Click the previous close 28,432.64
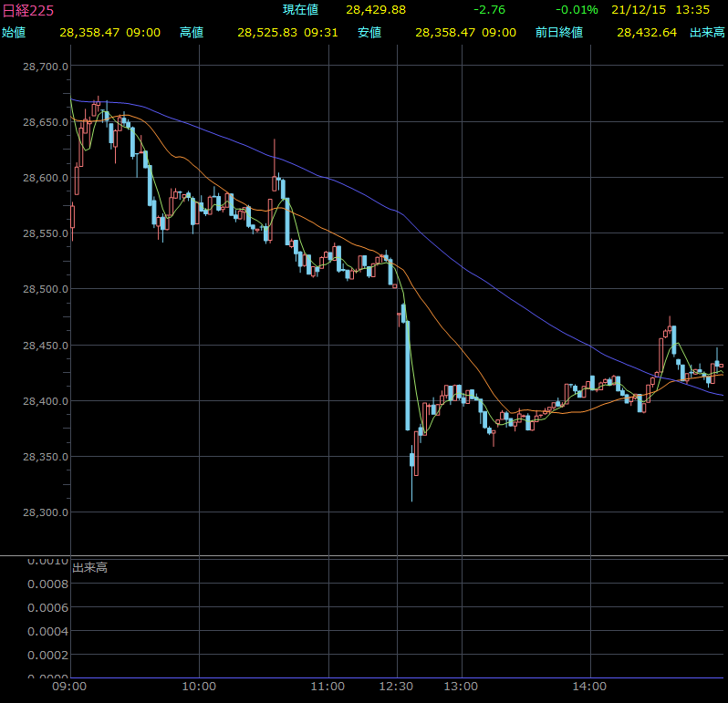This screenshot has width=728, height=703. click(x=647, y=33)
